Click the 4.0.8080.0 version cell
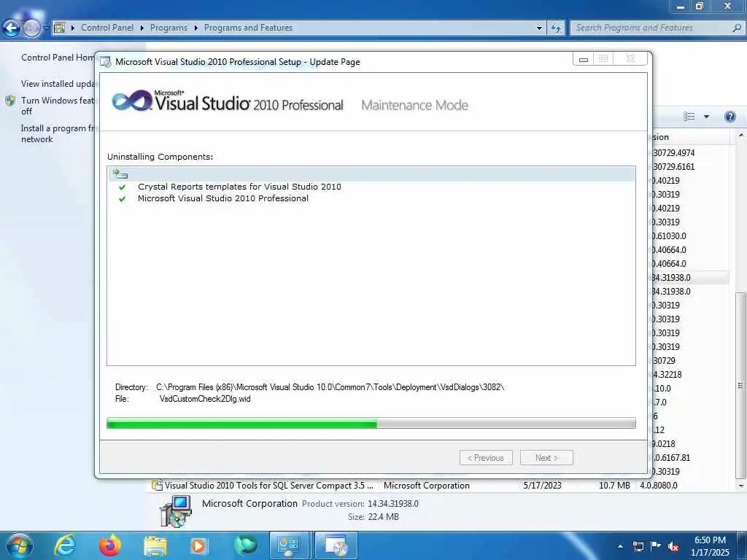This screenshot has width=747, height=560. coord(659,485)
